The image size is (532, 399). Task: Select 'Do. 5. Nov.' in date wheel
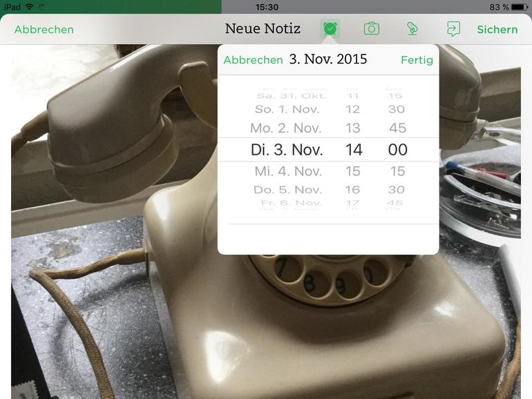[287, 190]
